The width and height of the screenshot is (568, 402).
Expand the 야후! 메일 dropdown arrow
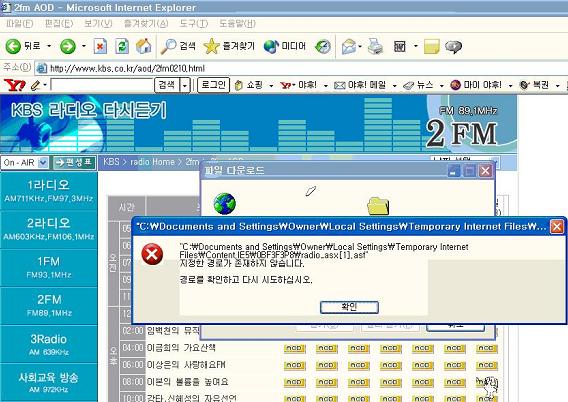[x=394, y=86]
